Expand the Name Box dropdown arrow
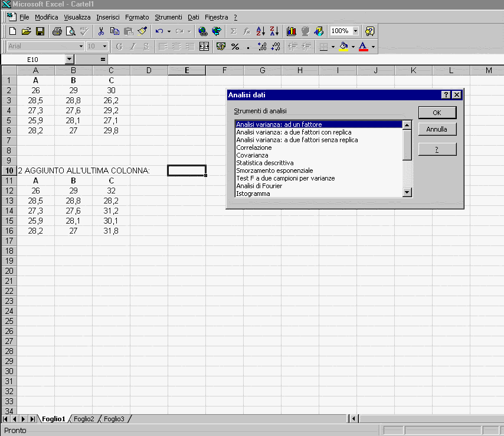The height and width of the screenshot is (436, 504). click(x=70, y=60)
